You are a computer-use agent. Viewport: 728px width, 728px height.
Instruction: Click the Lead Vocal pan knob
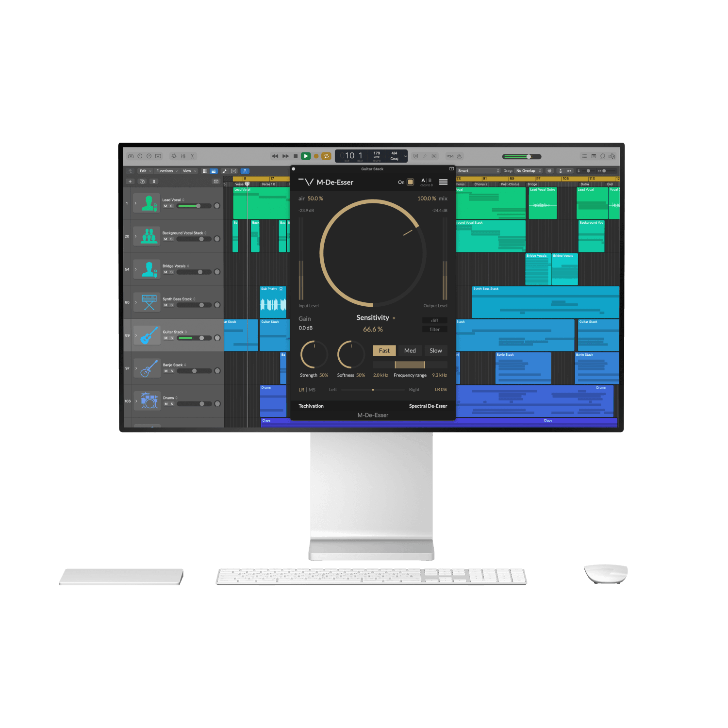(x=217, y=206)
